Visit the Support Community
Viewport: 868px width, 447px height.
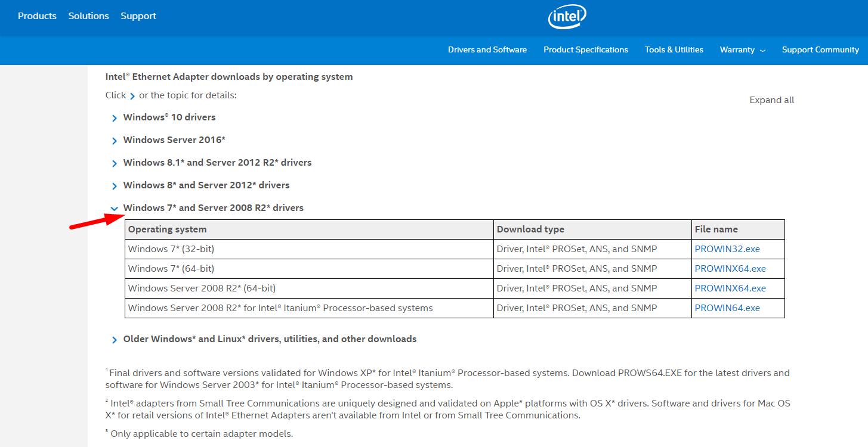click(x=820, y=50)
